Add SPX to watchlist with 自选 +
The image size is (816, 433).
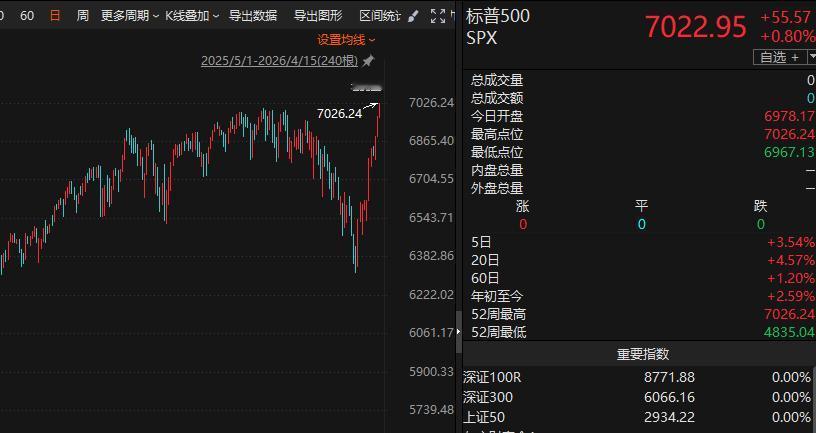[x=780, y=57]
